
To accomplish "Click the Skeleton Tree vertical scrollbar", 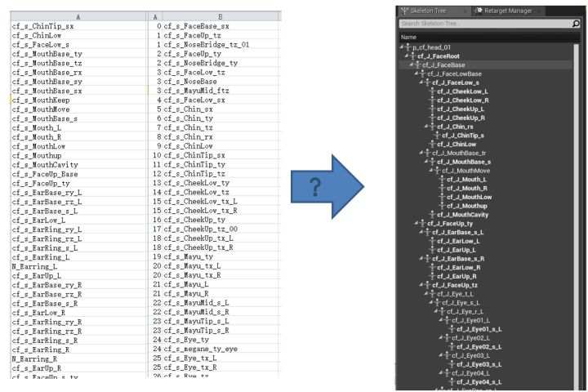I will pos(577,216).
